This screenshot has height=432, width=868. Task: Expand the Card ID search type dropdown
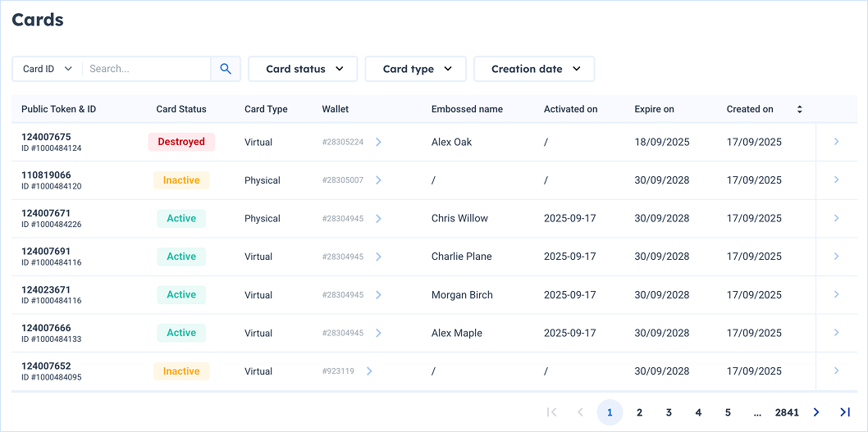[x=48, y=69]
